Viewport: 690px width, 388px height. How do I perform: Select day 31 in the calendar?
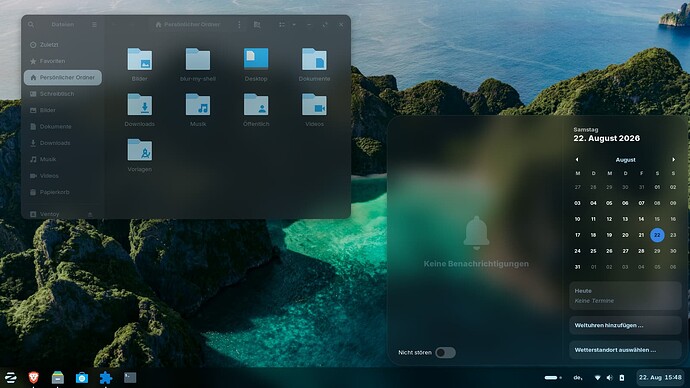pos(577,267)
